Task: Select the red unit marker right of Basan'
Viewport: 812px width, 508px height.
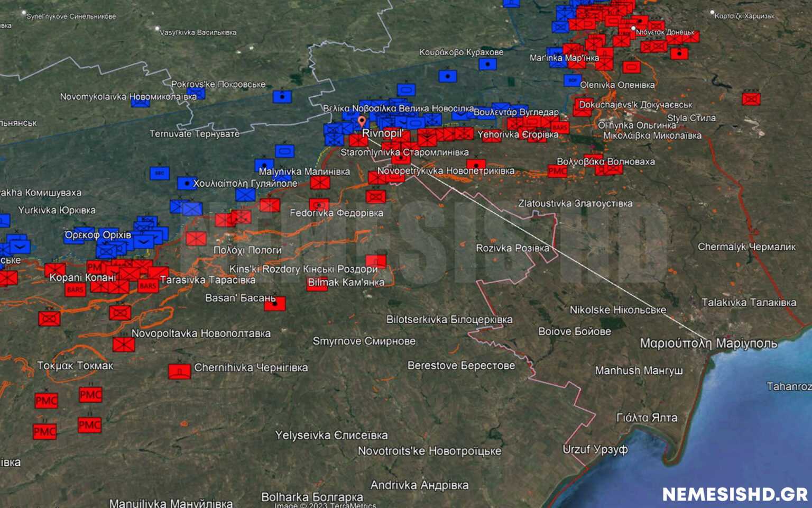Action: tap(275, 303)
